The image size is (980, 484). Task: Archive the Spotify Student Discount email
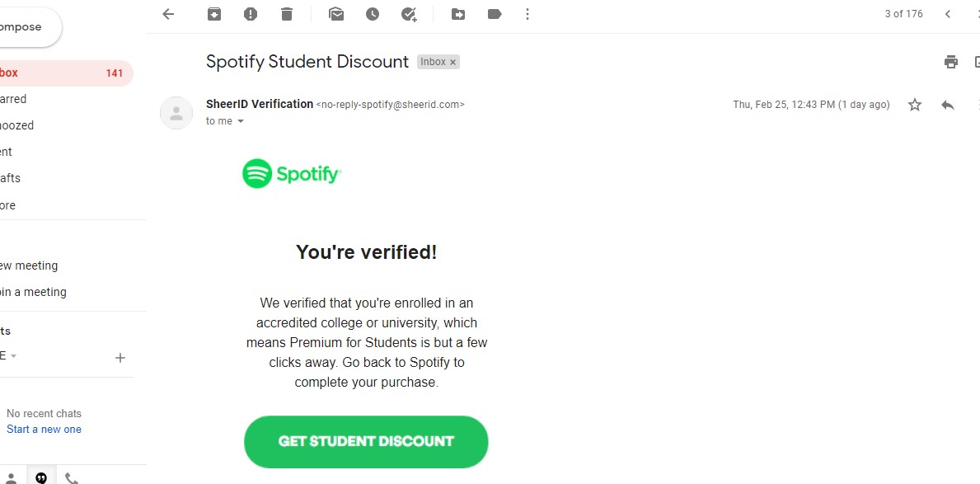pos(214,14)
